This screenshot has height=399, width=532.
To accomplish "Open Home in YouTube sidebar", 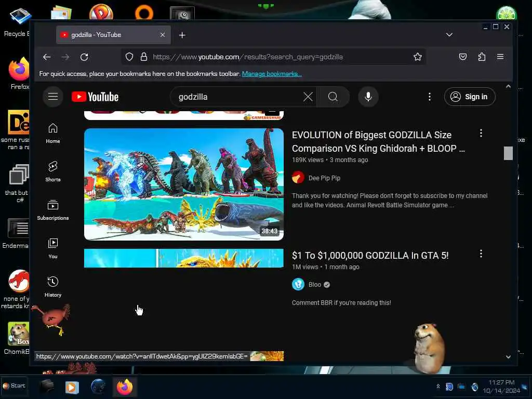I will [53, 134].
